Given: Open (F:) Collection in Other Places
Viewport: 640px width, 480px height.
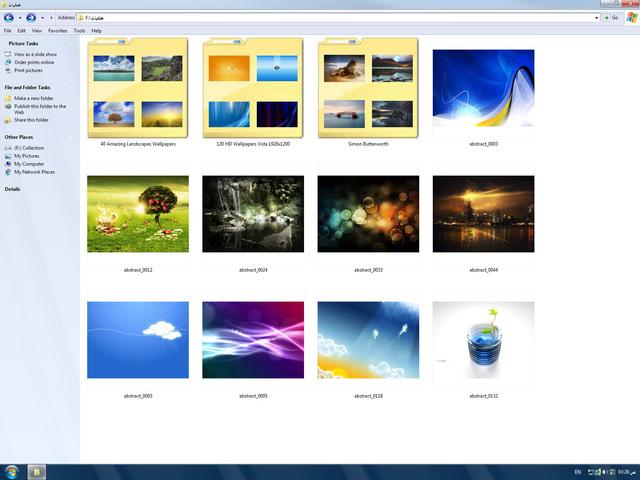Looking at the screenshot, I should pos(29,148).
